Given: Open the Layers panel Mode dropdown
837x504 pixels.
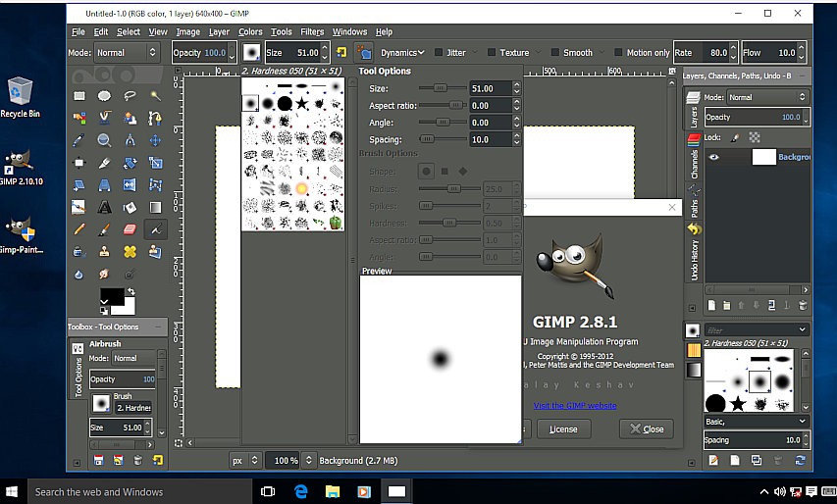Looking at the screenshot, I should click(x=767, y=97).
